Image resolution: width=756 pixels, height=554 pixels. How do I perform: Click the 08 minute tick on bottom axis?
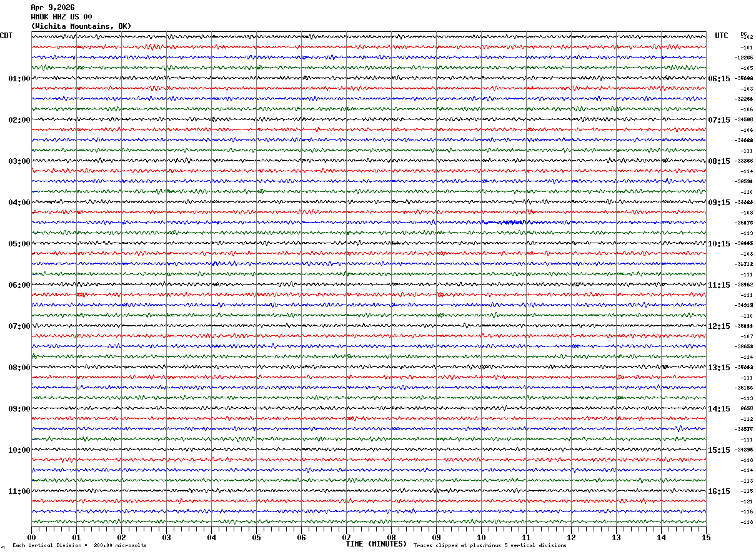tap(391, 537)
